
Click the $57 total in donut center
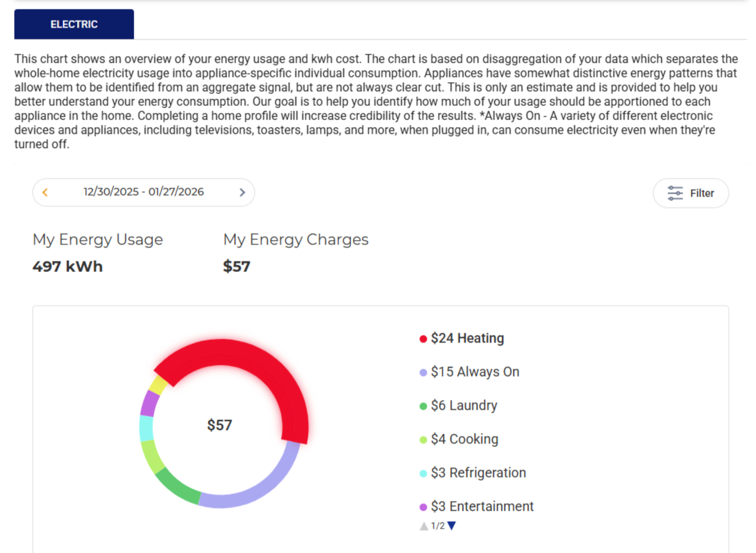pos(219,425)
